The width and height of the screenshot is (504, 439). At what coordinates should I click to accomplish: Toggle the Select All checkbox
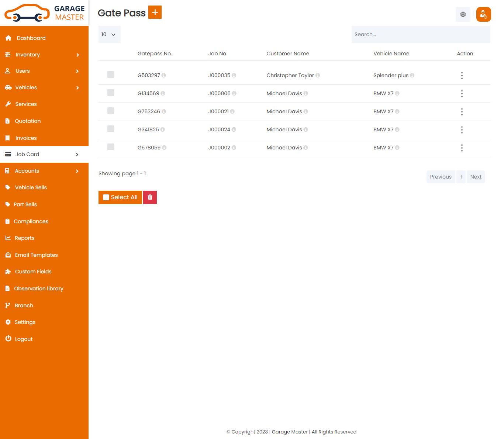[x=106, y=197]
